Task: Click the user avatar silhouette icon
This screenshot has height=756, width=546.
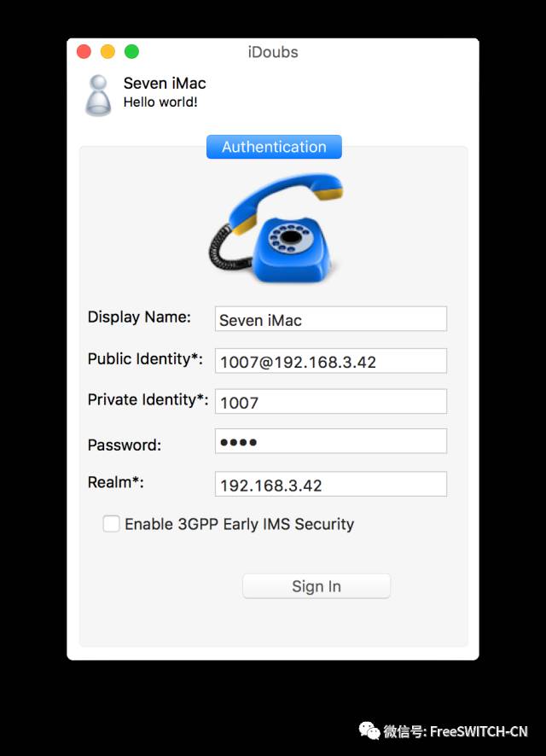Action: [98, 94]
